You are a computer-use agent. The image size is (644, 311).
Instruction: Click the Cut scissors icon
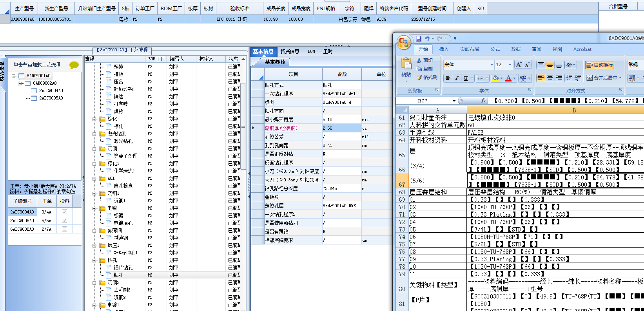click(x=419, y=60)
